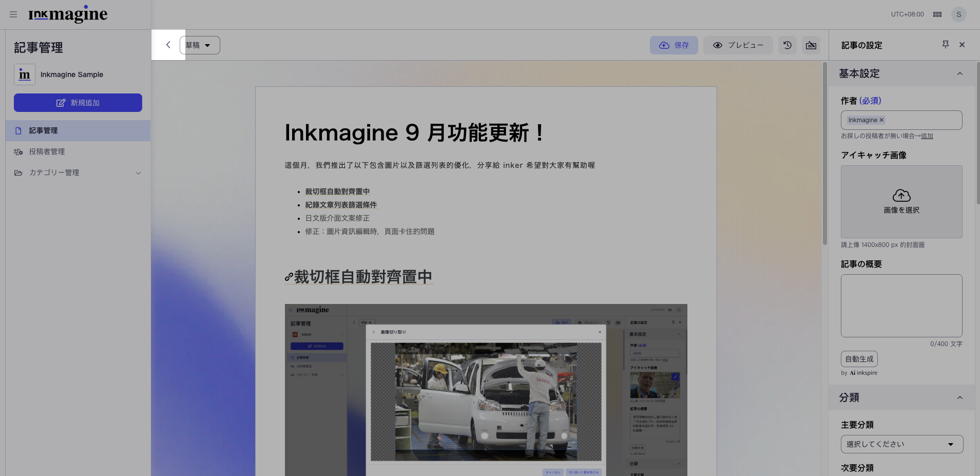
Task: Open the hamburger menu icon
Action: point(13,14)
